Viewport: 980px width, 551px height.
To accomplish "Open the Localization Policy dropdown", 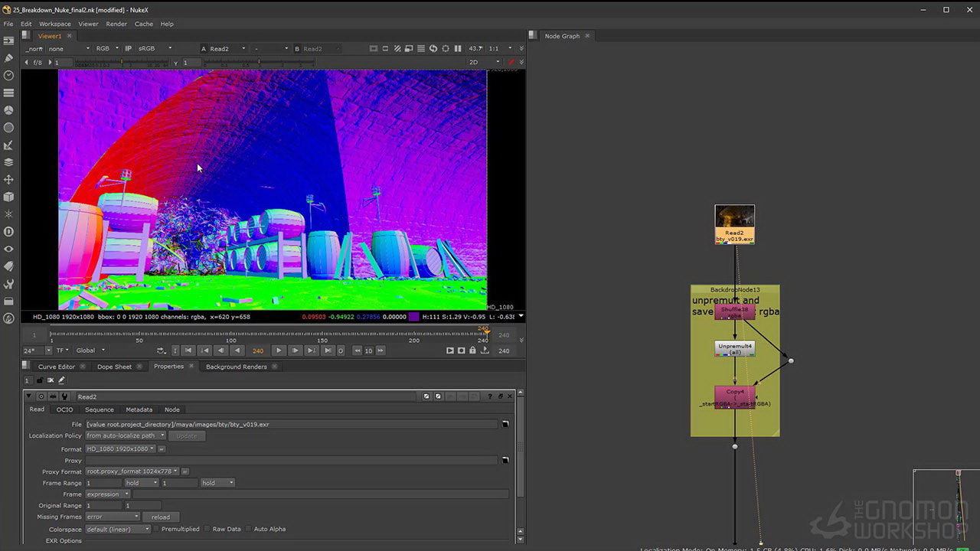I will click(126, 435).
